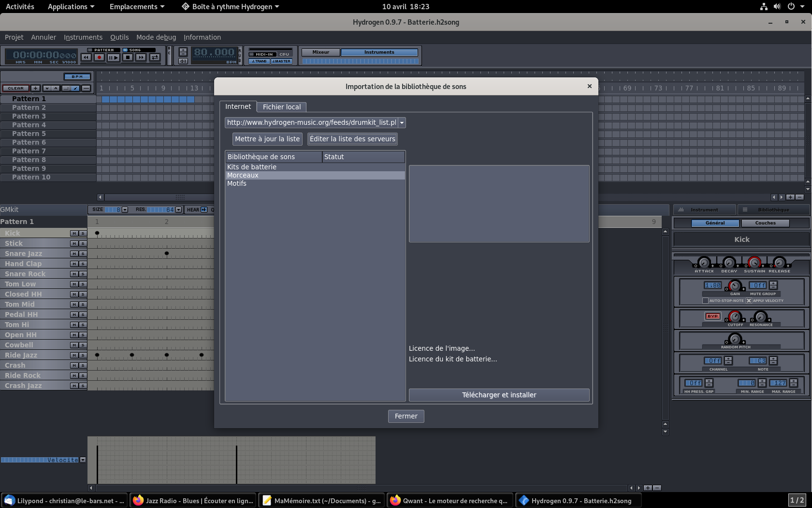The width and height of the screenshot is (812, 508).
Task: Toggle the metronome speaker icon
Action: 183,61
